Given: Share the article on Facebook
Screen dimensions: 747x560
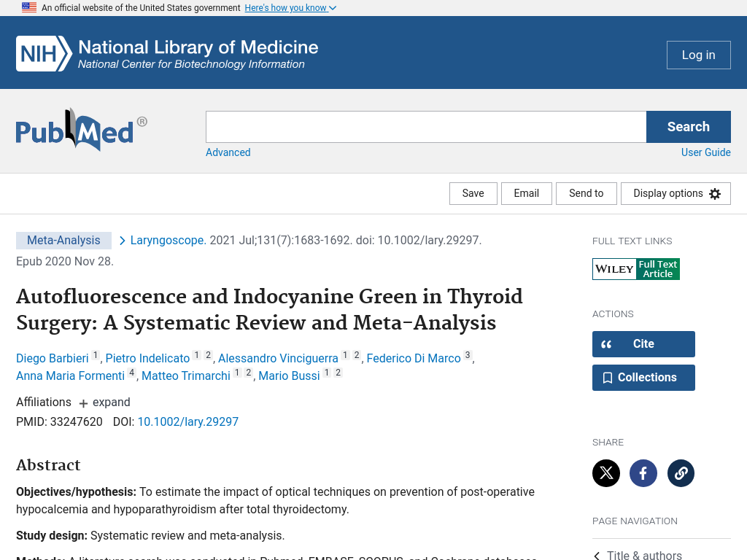Looking at the screenshot, I should click(643, 473).
